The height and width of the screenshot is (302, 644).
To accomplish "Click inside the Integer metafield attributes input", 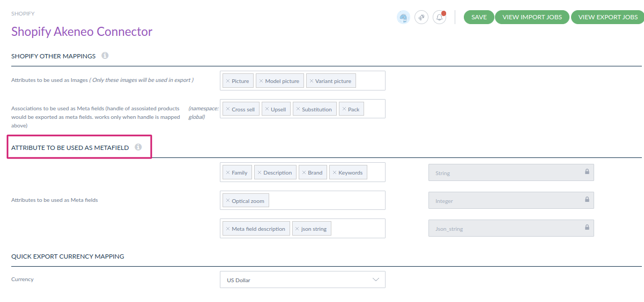I will click(x=327, y=200).
